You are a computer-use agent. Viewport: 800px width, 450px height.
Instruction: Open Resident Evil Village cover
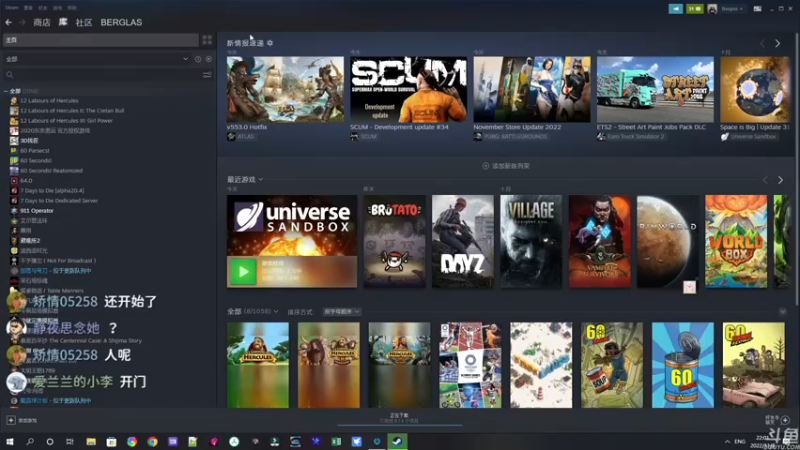pyautogui.click(x=531, y=241)
